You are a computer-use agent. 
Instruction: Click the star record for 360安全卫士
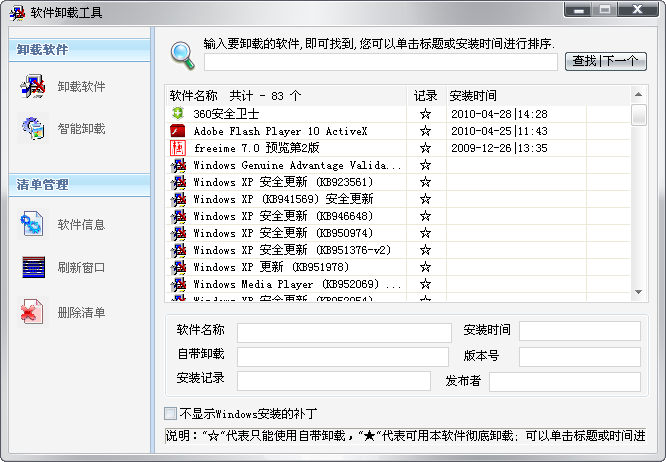(425, 114)
